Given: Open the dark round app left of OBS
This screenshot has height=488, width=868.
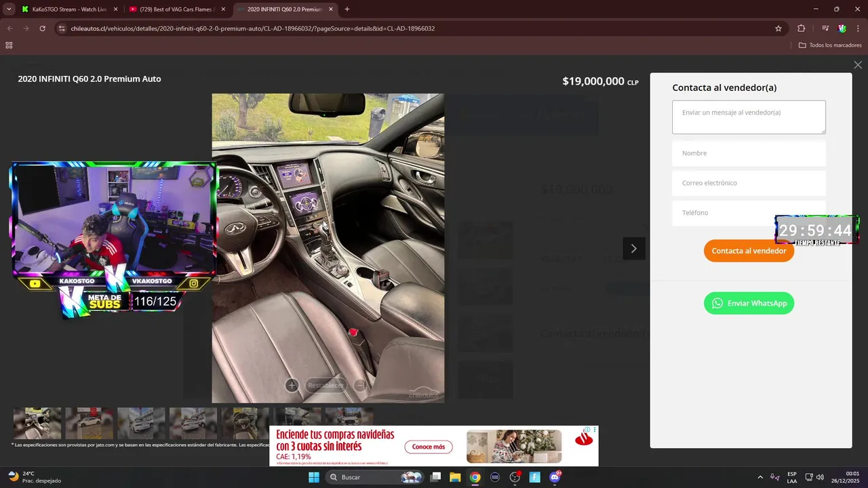Looking at the screenshot, I should pos(495,477).
